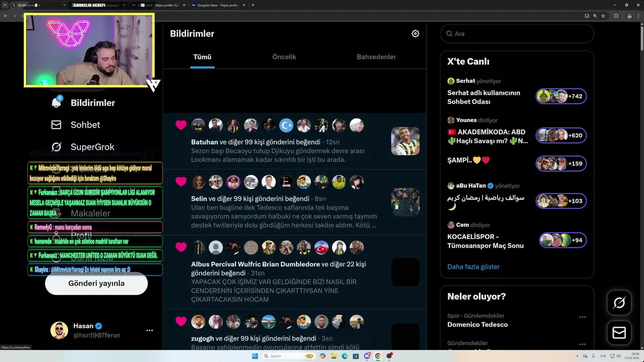Click the +94 listeners badge
644x362 pixels.
[562, 240]
